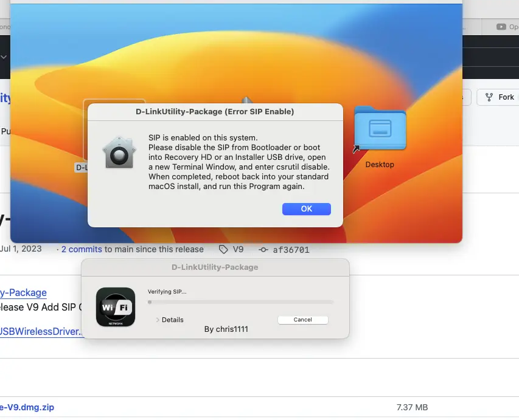Screen dimensions: 519x420
Task: Open the 2 commits link
Action: tap(82, 249)
